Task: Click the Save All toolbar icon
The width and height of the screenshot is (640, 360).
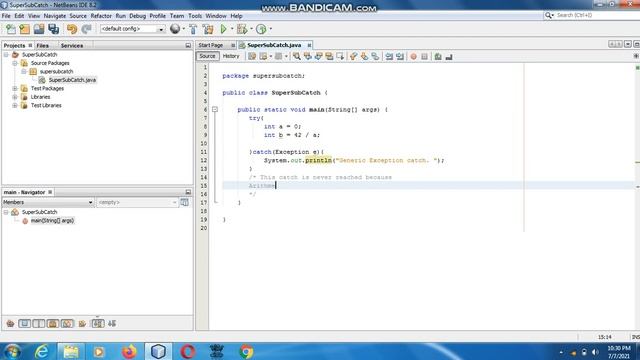Action: [53, 29]
